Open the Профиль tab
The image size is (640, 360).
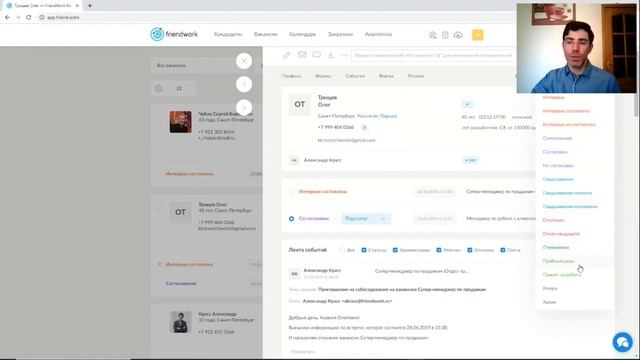click(291, 76)
